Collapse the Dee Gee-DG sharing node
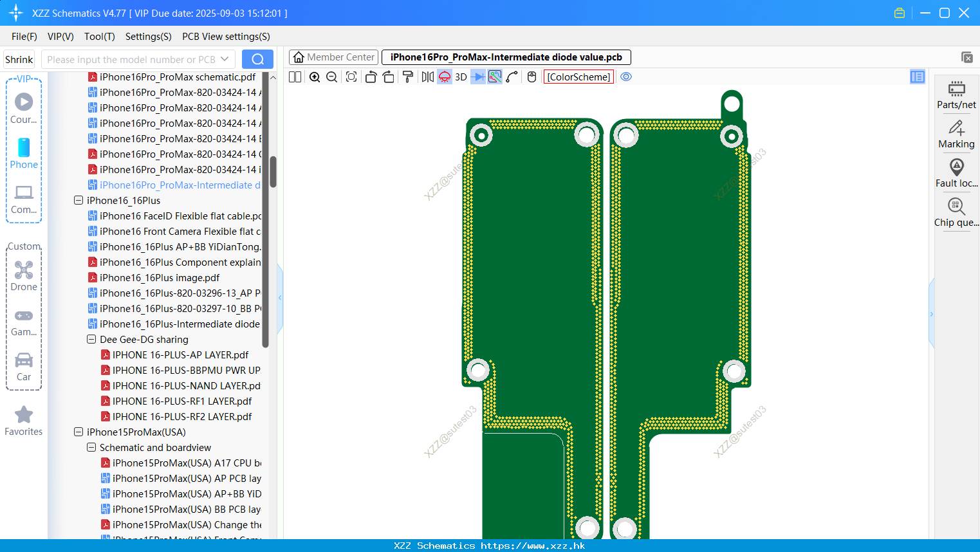Viewport: 980px width, 552px height. 91,340
